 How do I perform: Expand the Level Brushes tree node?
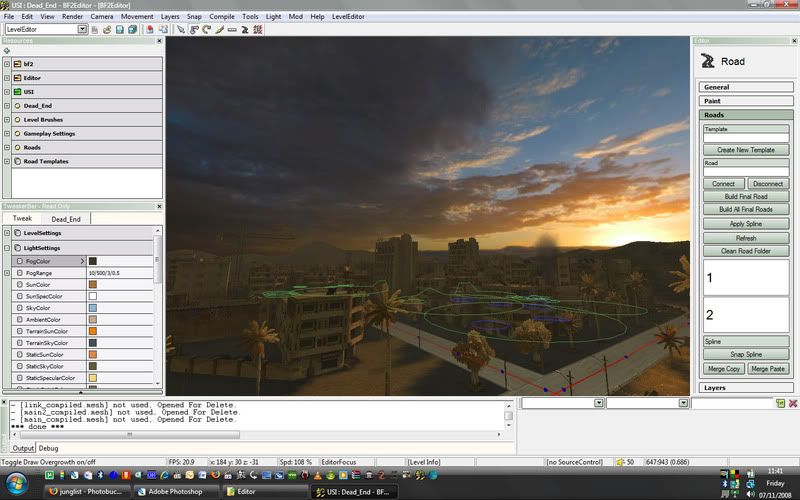point(7,119)
